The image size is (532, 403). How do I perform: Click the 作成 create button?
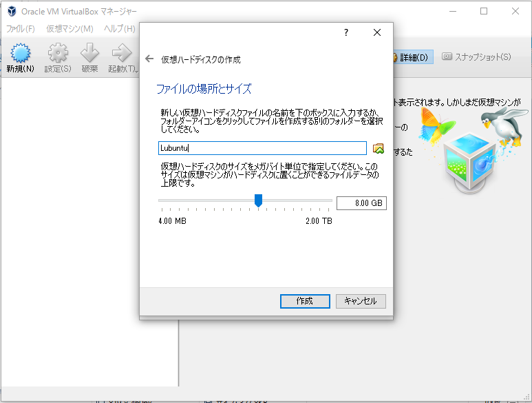305,301
